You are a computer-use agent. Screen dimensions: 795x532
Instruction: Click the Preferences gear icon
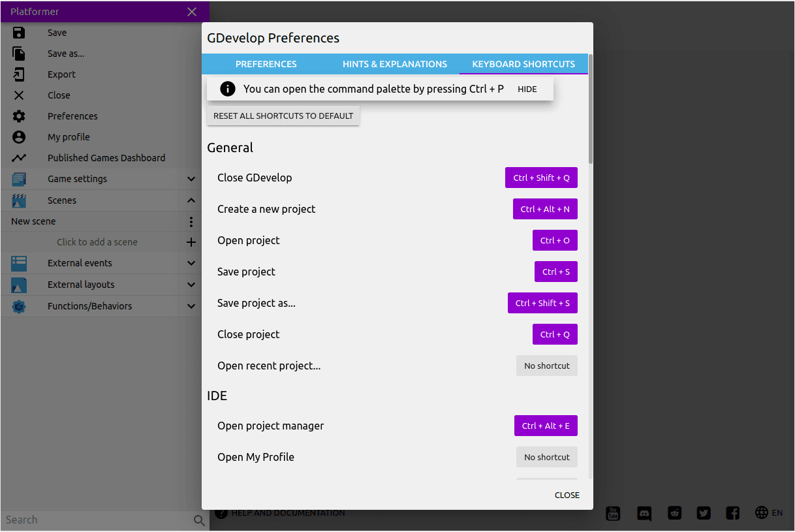pos(19,116)
